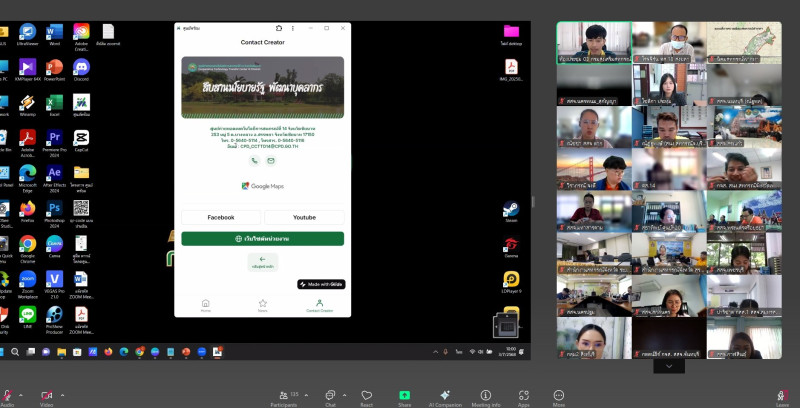Click the Leave meeting button

pos(783,397)
